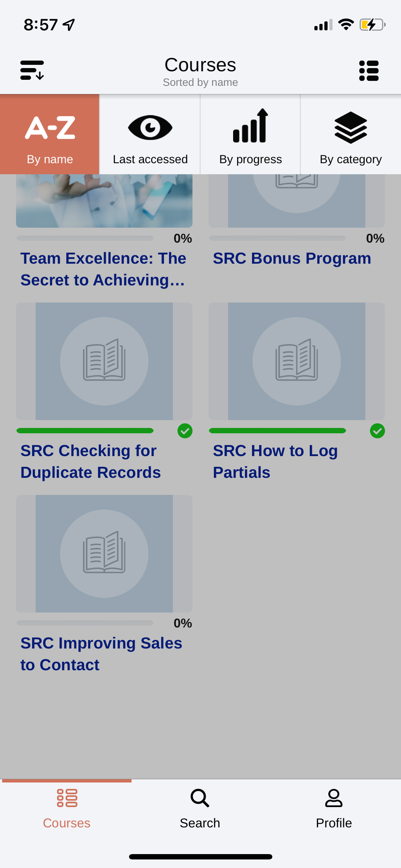
Task: Tap SRC Checking for Duplicate Records thumbnail
Action: (104, 361)
